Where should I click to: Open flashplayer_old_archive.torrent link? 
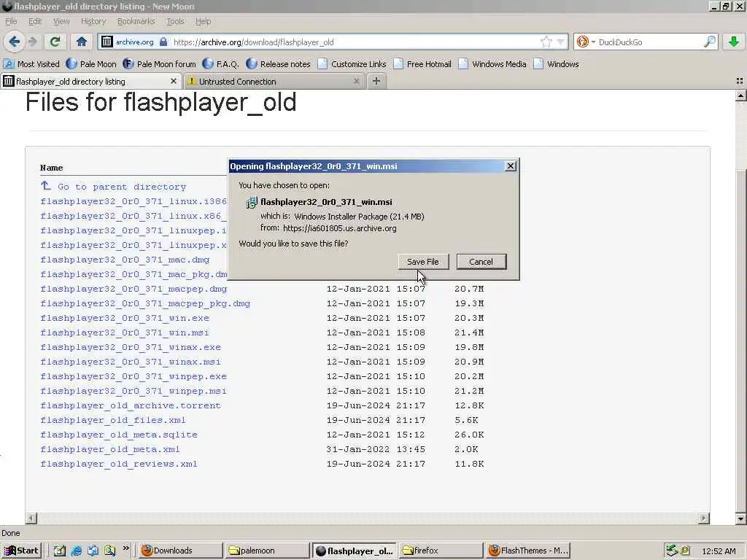(x=131, y=405)
